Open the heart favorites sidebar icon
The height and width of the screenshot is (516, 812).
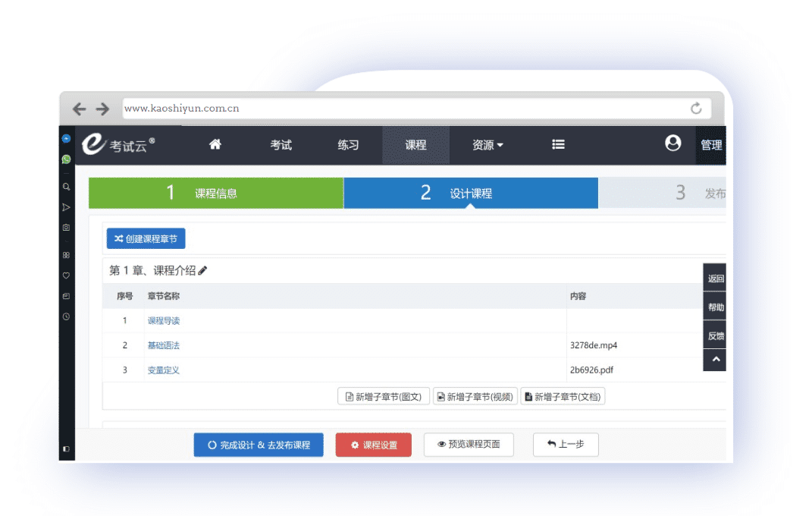tap(66, 275)
